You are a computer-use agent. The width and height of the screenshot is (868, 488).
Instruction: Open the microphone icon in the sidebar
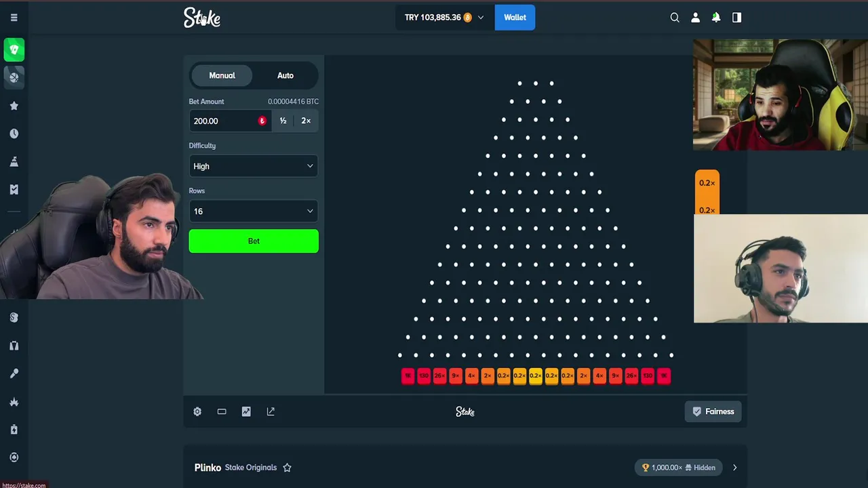pos(14,373)
